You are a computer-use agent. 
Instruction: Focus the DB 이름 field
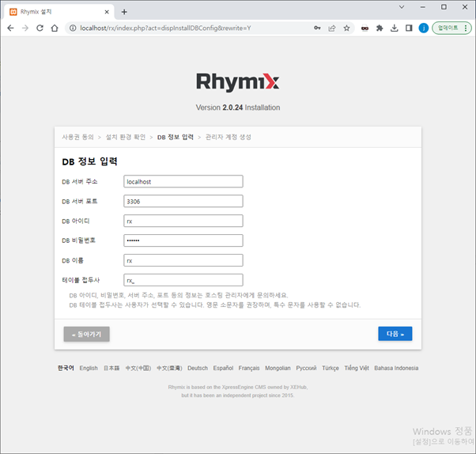pos(183,260)
